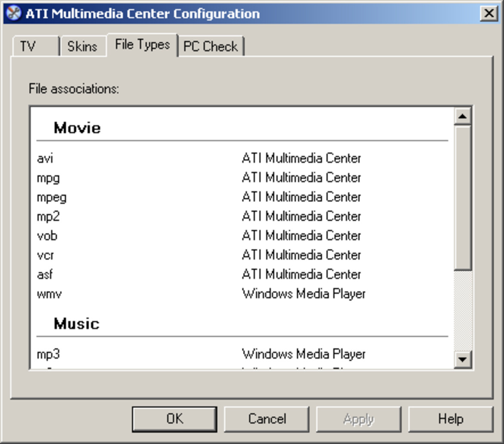The image size is (504, 444).
Task: Click the Cancel button
Action: pos(267,419)
